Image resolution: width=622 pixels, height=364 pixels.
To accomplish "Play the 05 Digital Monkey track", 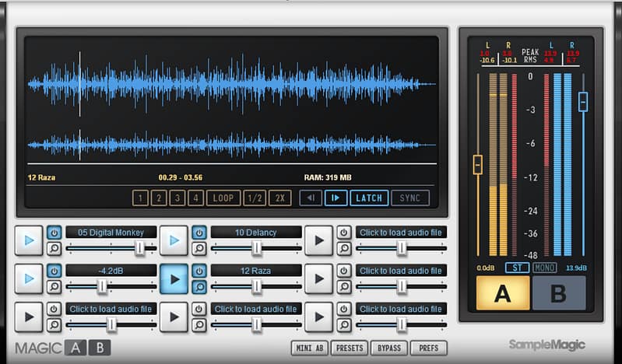I will [x=29, y=240].
